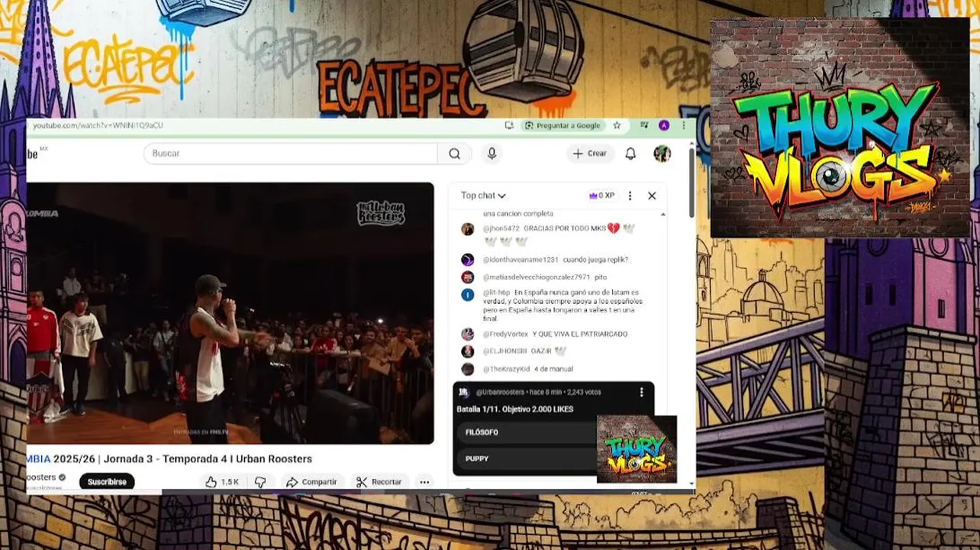The height and width of the screenshot is (550, 980).
Task: Click the FredyVortex chat avatar
Action: [468, 334]
